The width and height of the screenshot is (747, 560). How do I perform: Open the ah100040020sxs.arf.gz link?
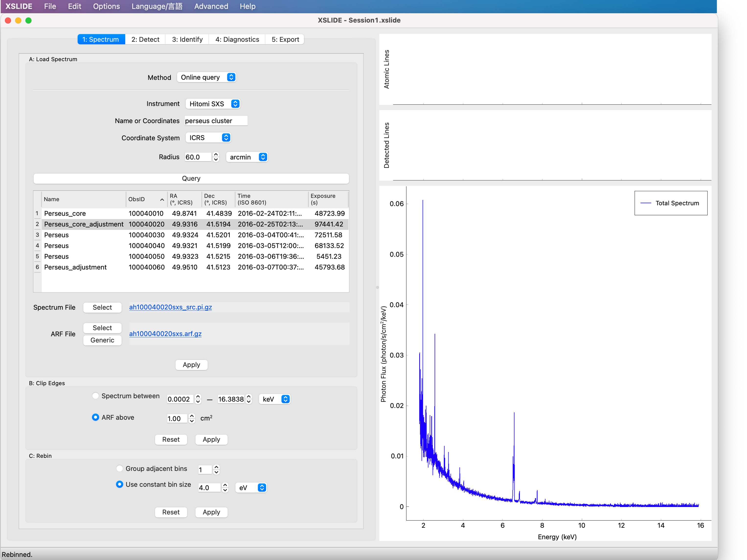click(166, 334)
